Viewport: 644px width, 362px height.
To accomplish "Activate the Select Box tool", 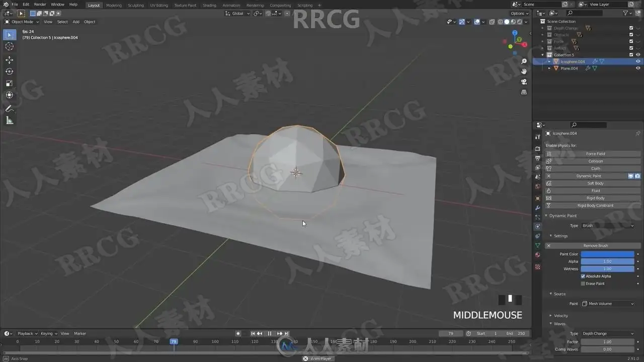I will pyautogui.click(x=9, y=35).
